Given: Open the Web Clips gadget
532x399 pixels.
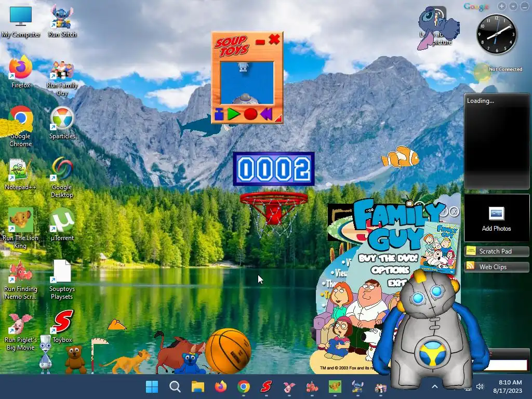Looking at the screenshot, I should click(x=496, y=267).
